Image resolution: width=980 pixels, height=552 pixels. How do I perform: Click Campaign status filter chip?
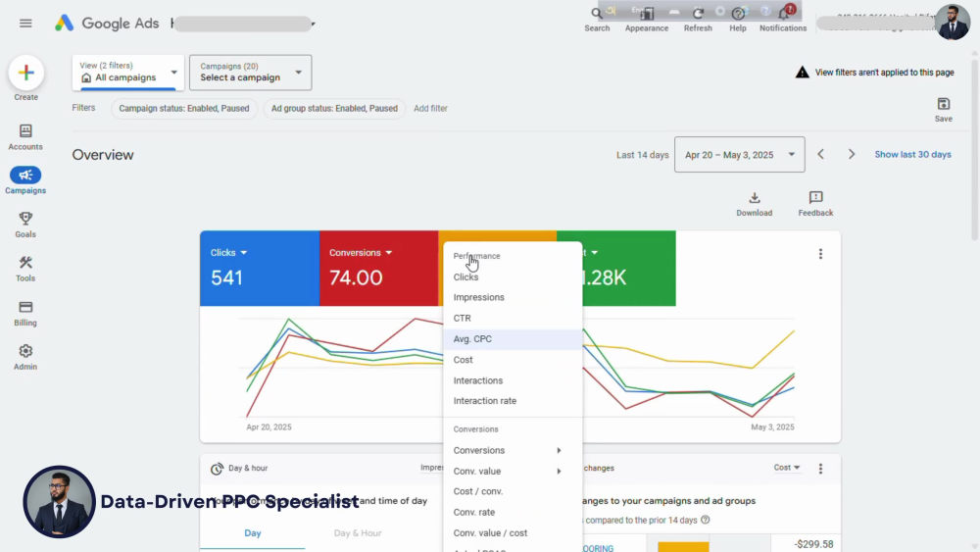[x=184, y=108]
